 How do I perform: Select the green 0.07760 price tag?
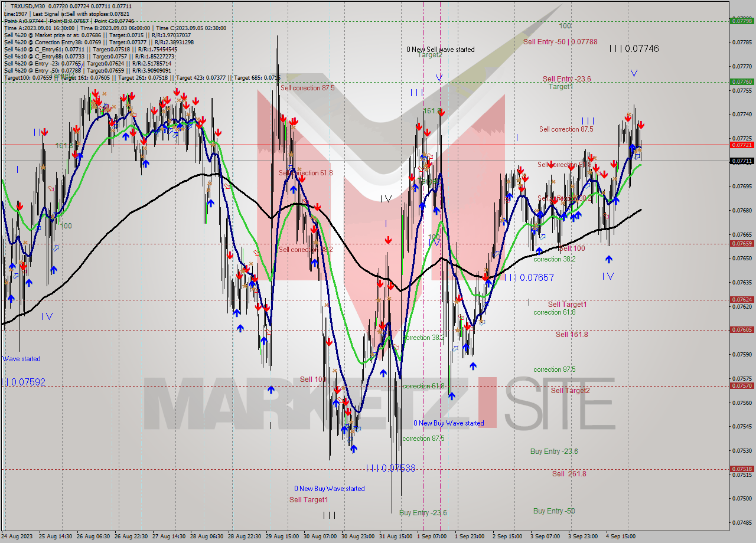coord(742,82)
